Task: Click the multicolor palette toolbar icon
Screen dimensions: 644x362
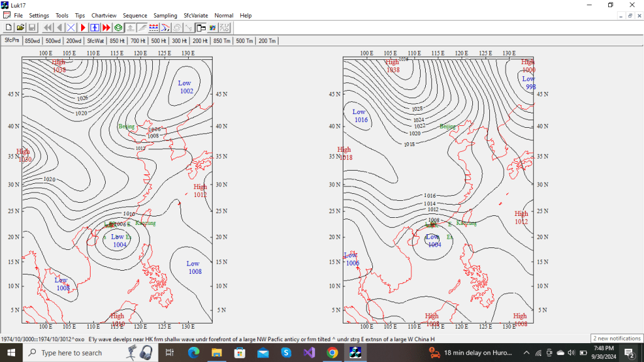Action: (213, 28)
